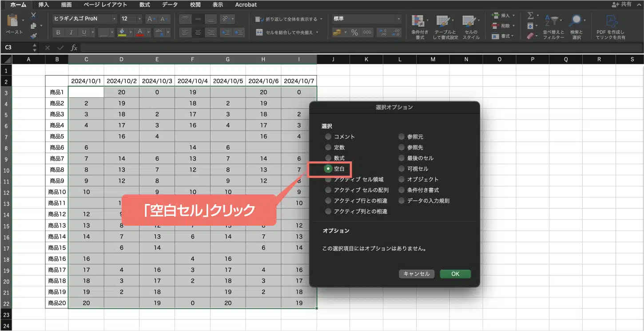Click the Copy icon

click(x=33, y=26)
